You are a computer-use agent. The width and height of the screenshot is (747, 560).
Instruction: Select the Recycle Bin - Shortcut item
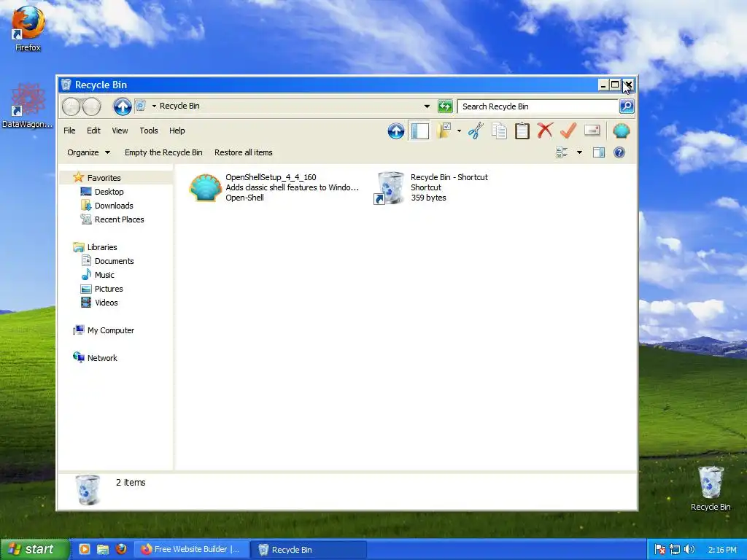pos(431,187)
